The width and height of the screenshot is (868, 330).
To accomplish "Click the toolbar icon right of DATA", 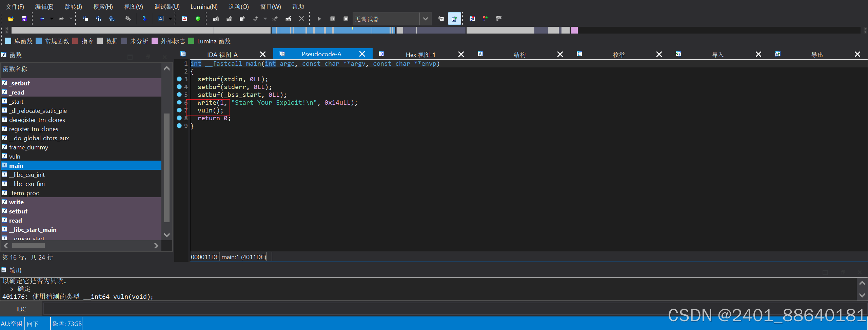I will click(x=242, y=19).
